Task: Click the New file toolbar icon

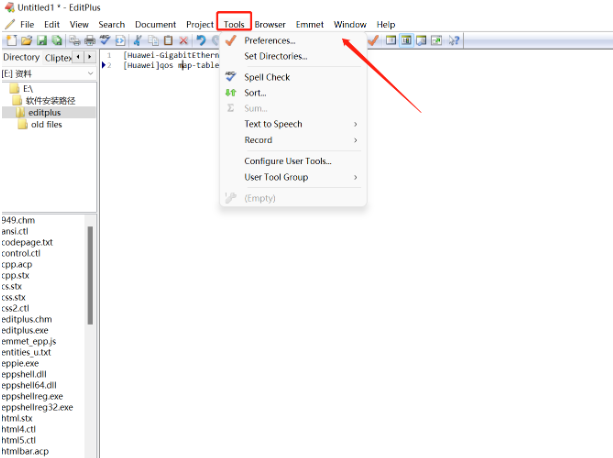Action: point(12,40)
